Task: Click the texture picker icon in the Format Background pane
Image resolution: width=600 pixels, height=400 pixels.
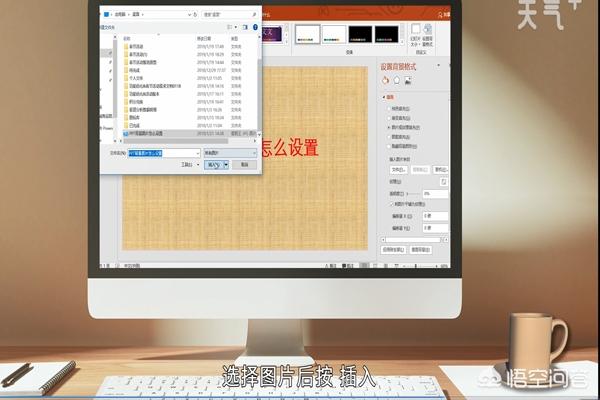Action: pyautogui.click(x=443, y=181)
